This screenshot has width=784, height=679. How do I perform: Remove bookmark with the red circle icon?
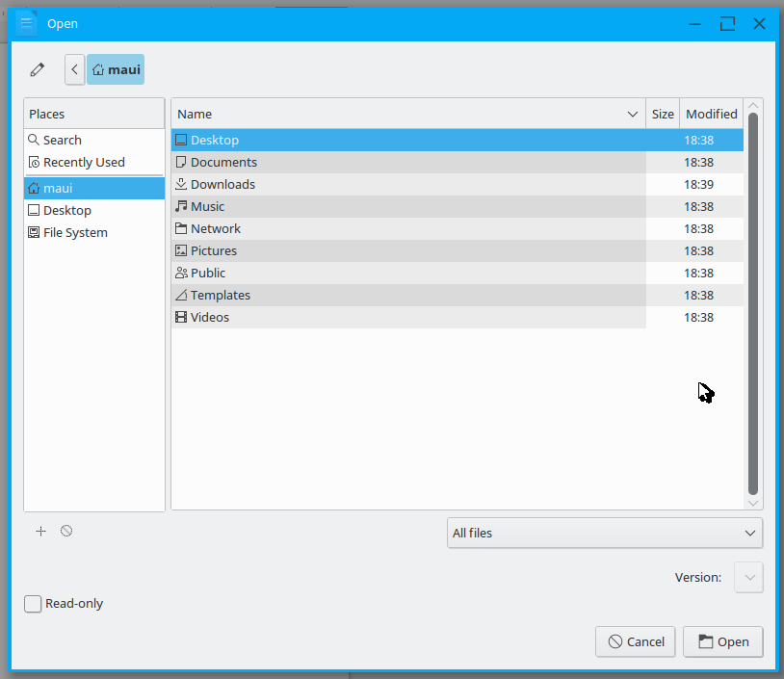[66, 531]
